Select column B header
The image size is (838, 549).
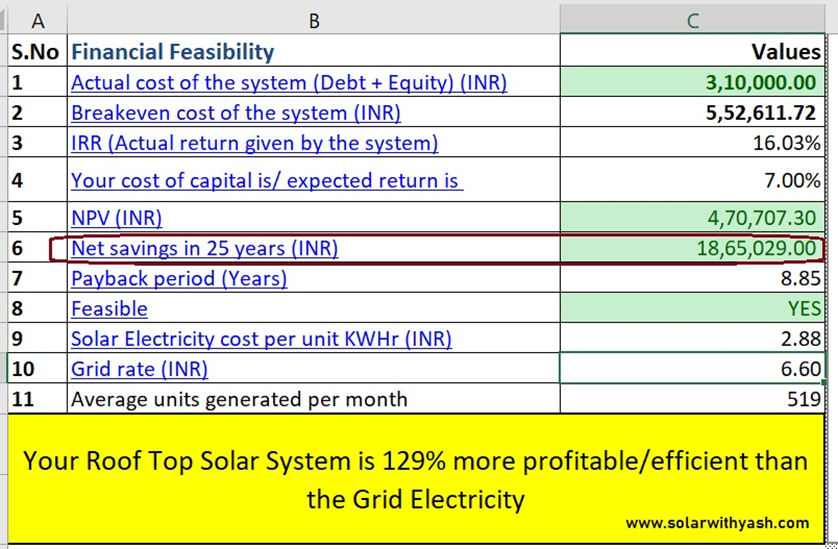coord(313,19)
